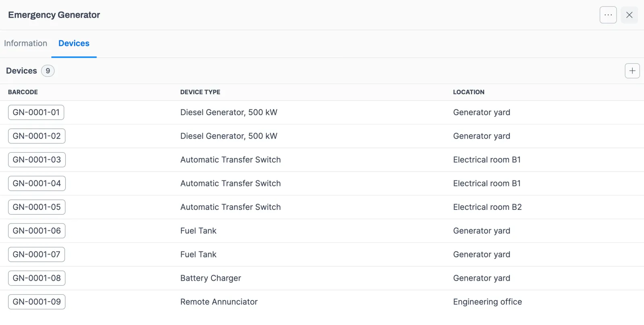Select Automatic Transfer Switch in GN-0001-04 row
This screenshot has height=325, width=644.
(x=231, y=184)
